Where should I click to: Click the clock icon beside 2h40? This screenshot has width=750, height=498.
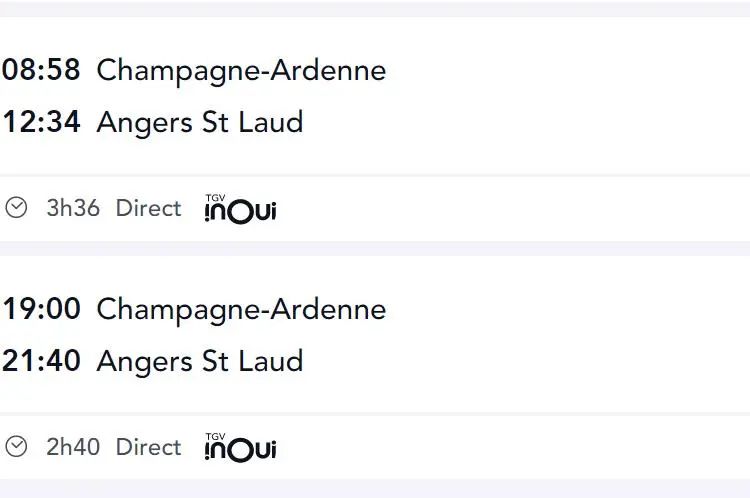pyautogui.click(x=16, y=446)
